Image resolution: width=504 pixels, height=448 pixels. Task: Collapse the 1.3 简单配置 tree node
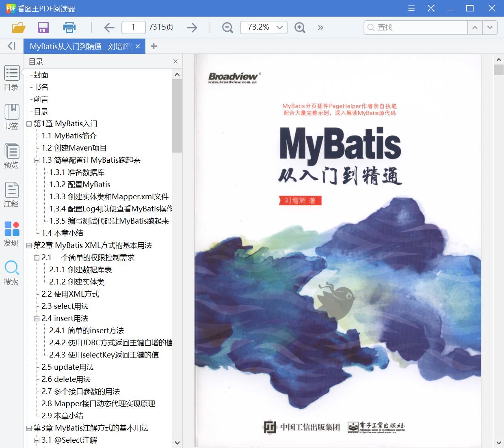pos(37,160)
